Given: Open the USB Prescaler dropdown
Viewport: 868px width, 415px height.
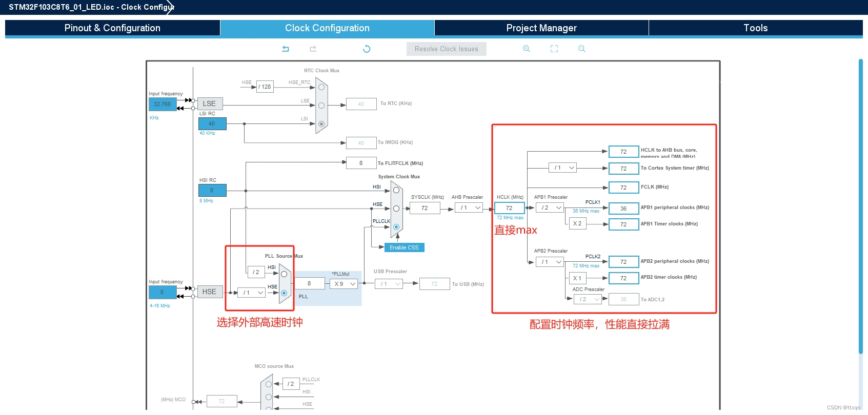Looking at the screenshot, I should pos(389,284).
